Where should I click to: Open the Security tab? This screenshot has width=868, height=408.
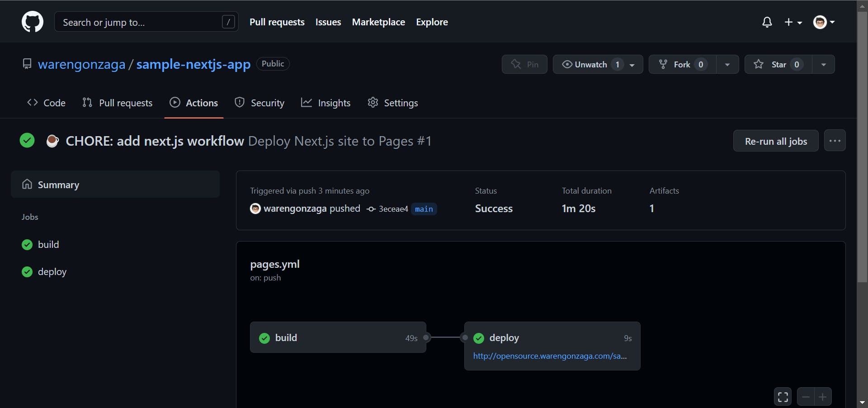[259, 103]
